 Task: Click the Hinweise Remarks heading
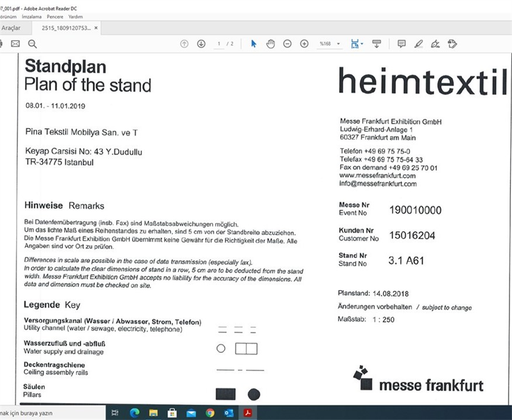[64, 205]
